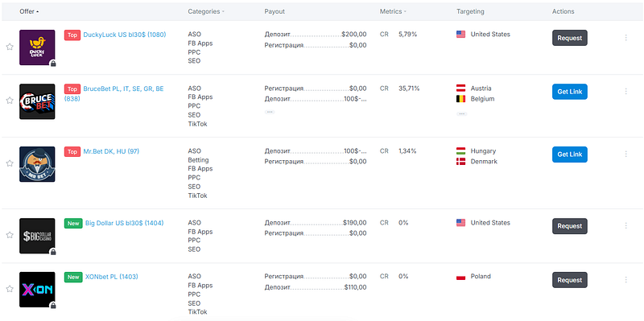Open three-dot menu for DuckyLuck offer
Image resolution: width=644 pixels, height=321 pixels.
(x=626, y=38)
